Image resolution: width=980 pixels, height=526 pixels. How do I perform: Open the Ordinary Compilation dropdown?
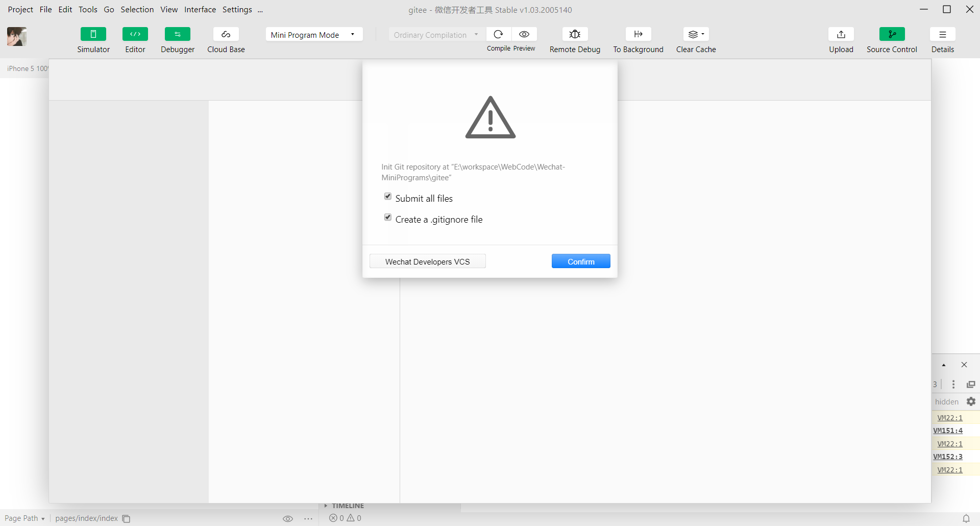coord(437,34)
